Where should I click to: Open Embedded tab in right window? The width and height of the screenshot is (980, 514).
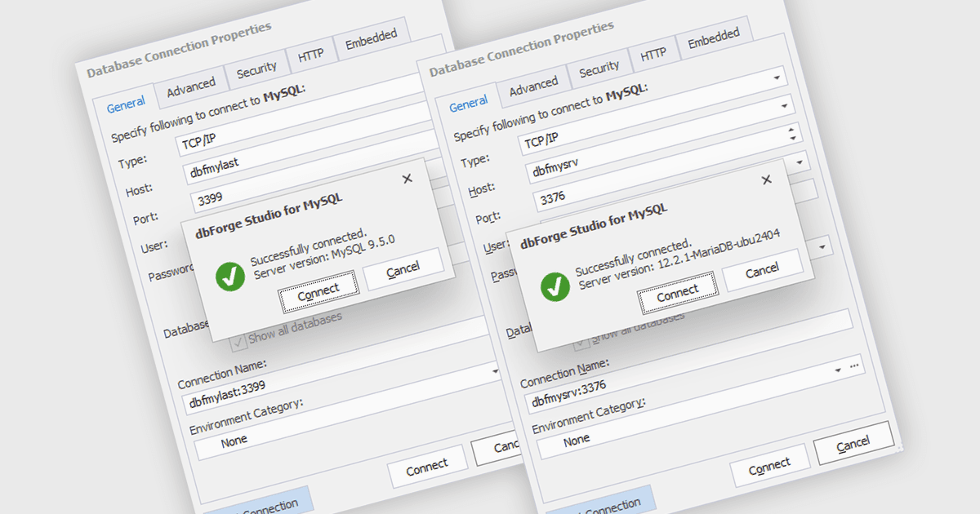point(714,38)
